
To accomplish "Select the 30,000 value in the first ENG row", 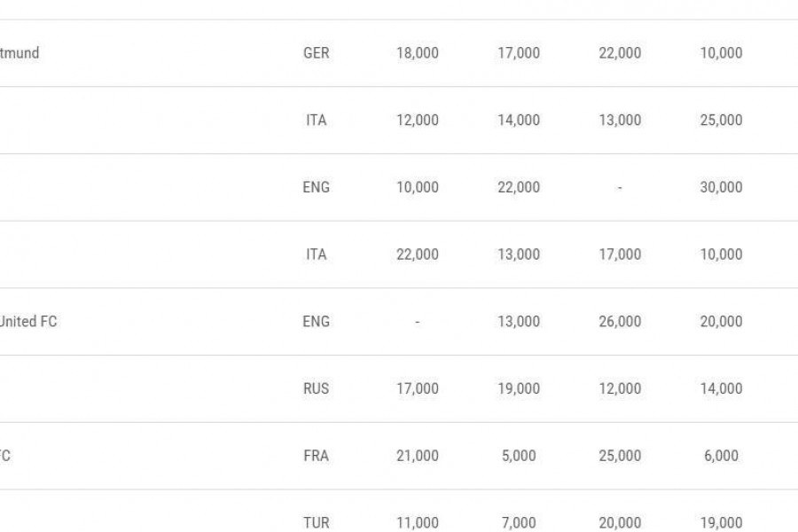I will coord(721,187).
